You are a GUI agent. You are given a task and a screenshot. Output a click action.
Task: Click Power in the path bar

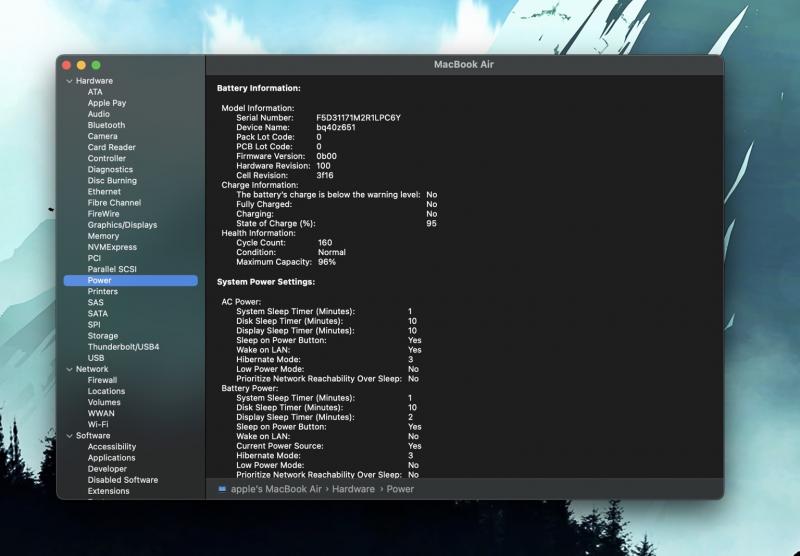tap(400, 489)
